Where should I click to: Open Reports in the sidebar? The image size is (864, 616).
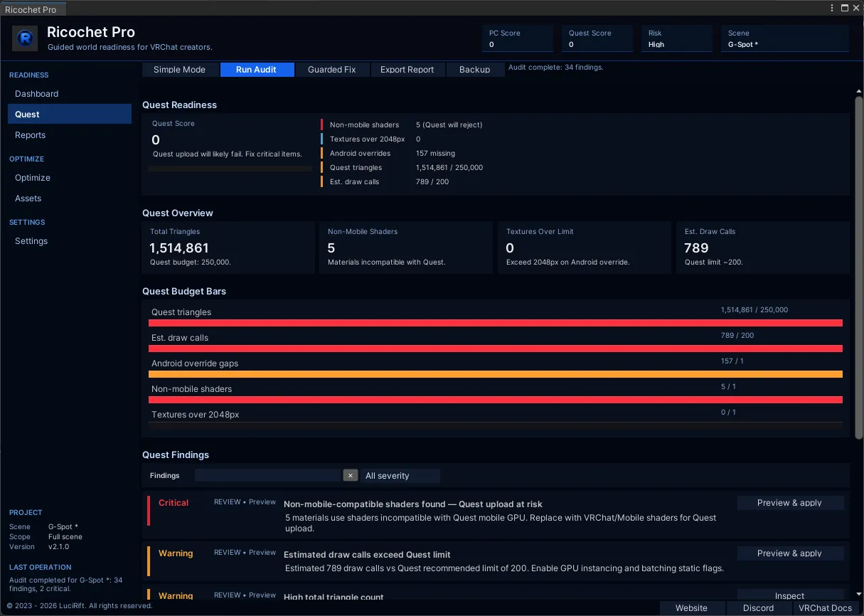click(x=70, y=135)
